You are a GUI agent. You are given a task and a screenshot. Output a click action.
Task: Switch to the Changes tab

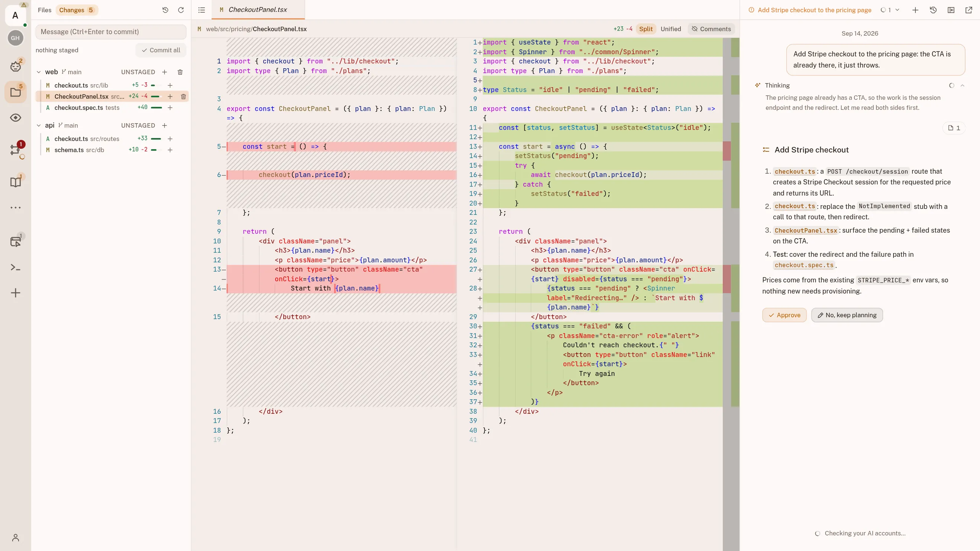tap(77, 10)
